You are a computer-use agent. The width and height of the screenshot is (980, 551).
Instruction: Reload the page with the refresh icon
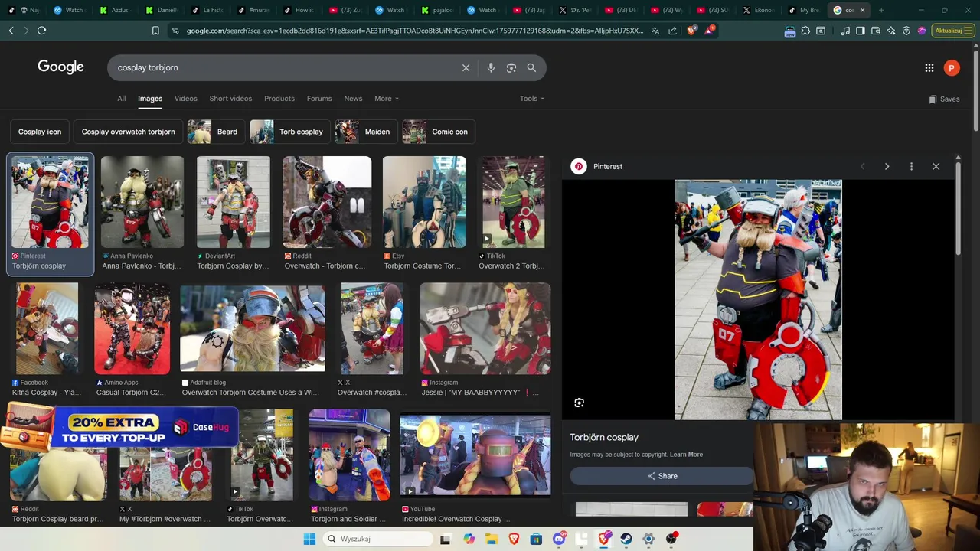(41, 31)
